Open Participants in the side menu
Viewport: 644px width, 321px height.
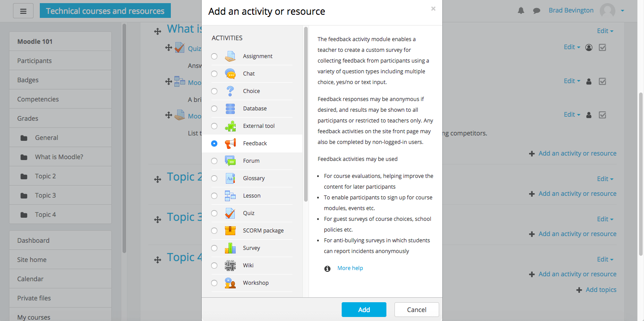point(60,61)
